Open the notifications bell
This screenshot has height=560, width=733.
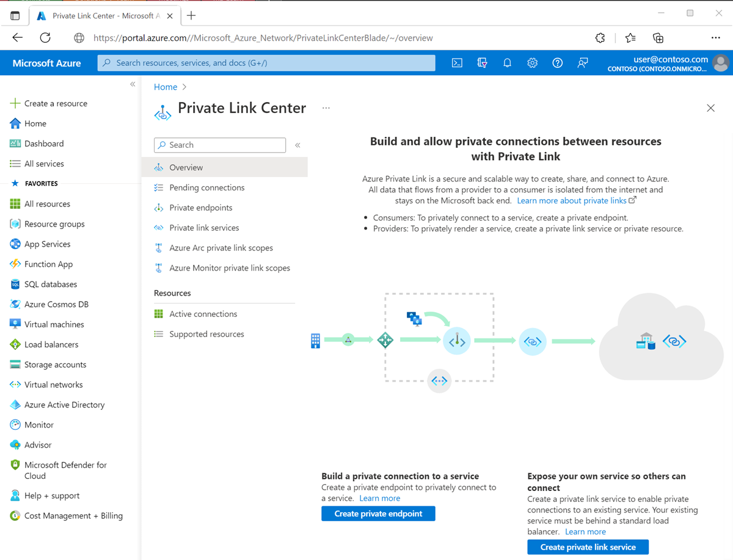tap(507, 62)
